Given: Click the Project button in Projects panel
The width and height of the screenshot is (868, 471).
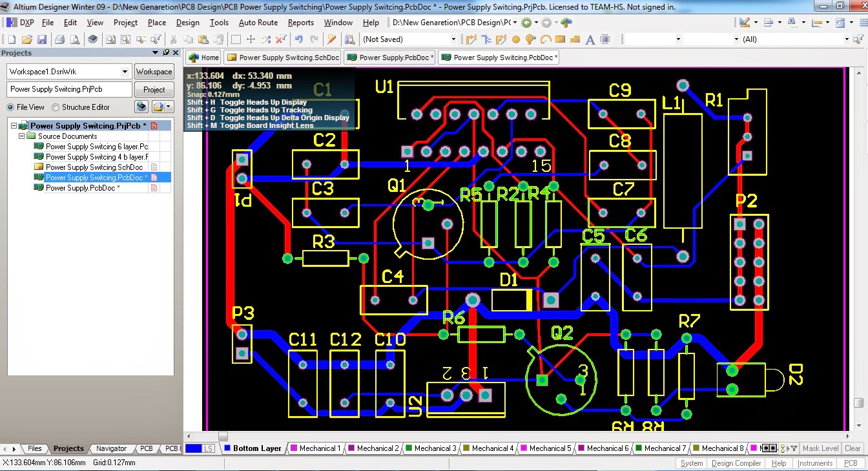Looking at the screenshot, I should (x=154, y=90).
